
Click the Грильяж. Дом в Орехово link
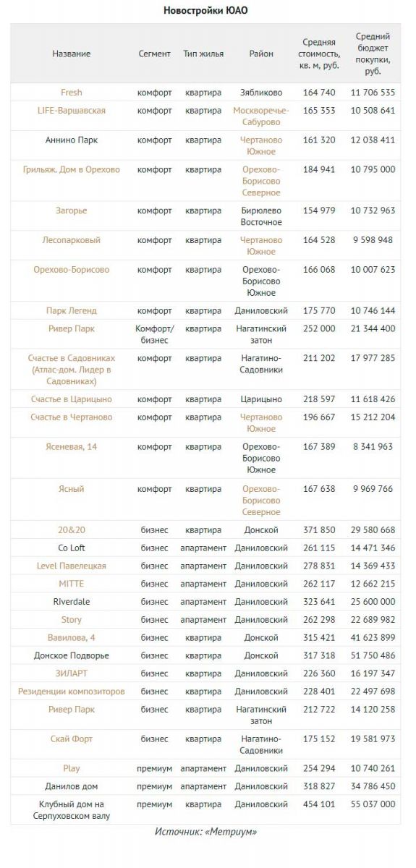click(x=71, y=169)
